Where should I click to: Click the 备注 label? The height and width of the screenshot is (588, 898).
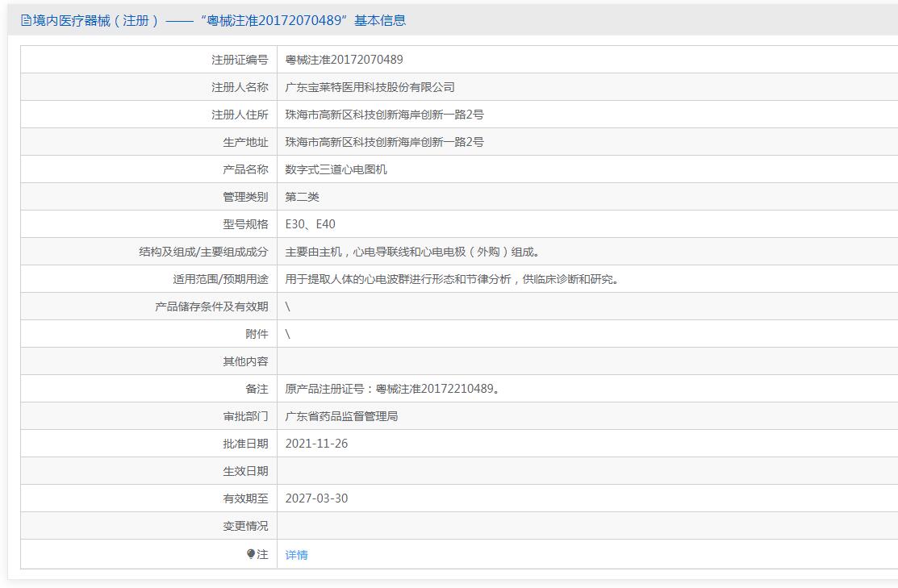(257, 390)
